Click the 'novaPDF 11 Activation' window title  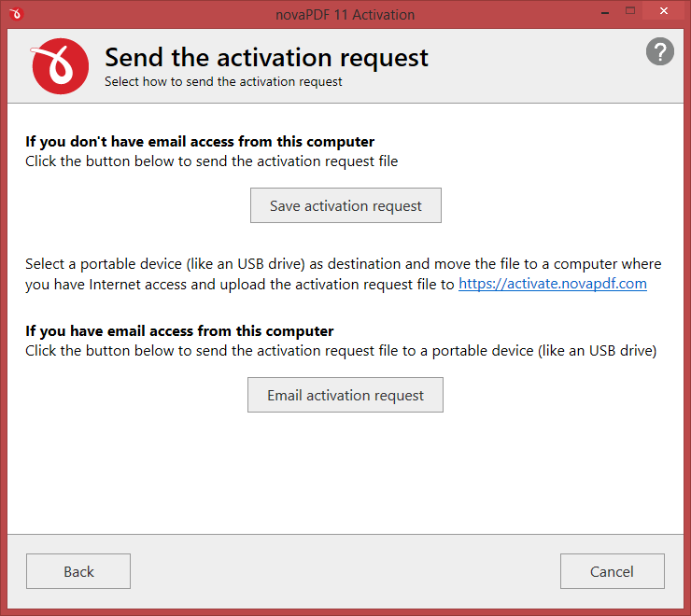pyautogui.click(x=345, y=15)
